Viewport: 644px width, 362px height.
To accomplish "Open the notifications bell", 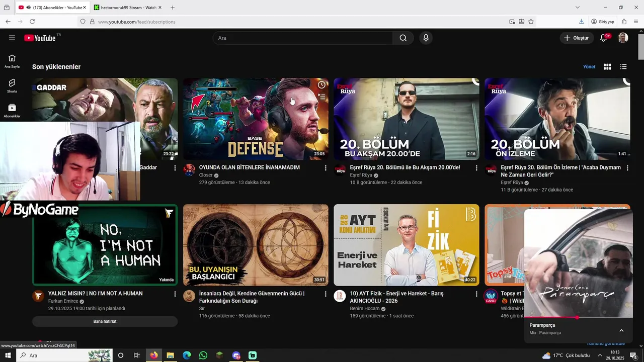I will tap(604, 38).
